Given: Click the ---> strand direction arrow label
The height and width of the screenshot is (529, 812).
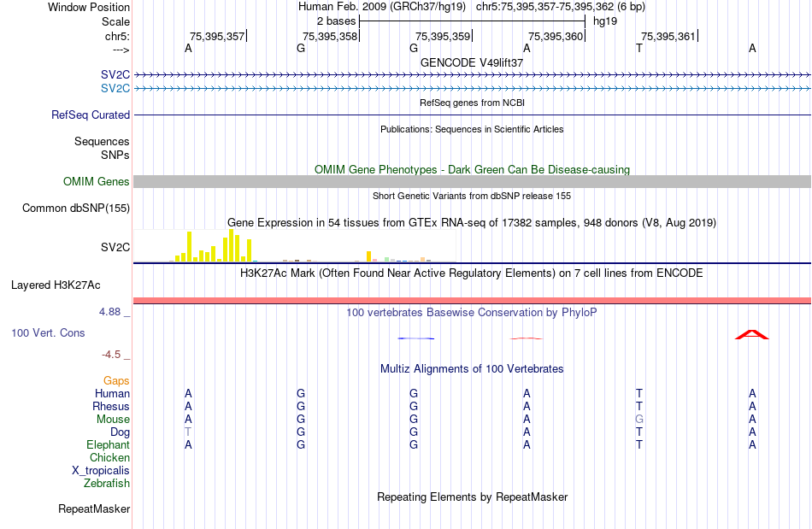Looking at the screenshot, I should click(121, 50).
